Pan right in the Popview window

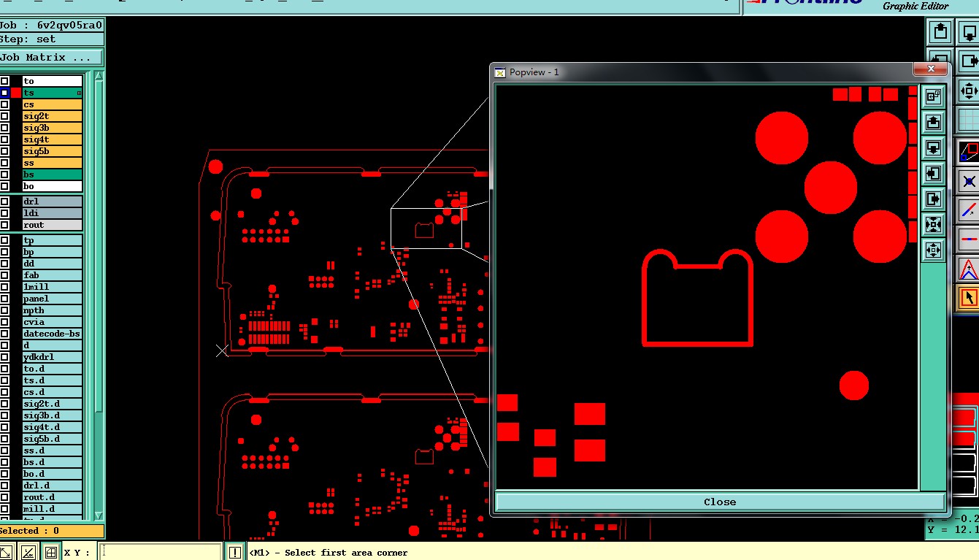(933, 199)
